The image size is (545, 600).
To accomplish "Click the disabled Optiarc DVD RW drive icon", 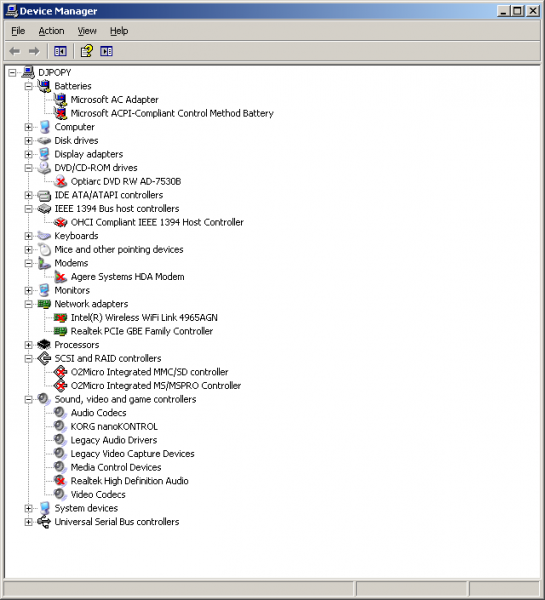I will [x=60, y=181].
